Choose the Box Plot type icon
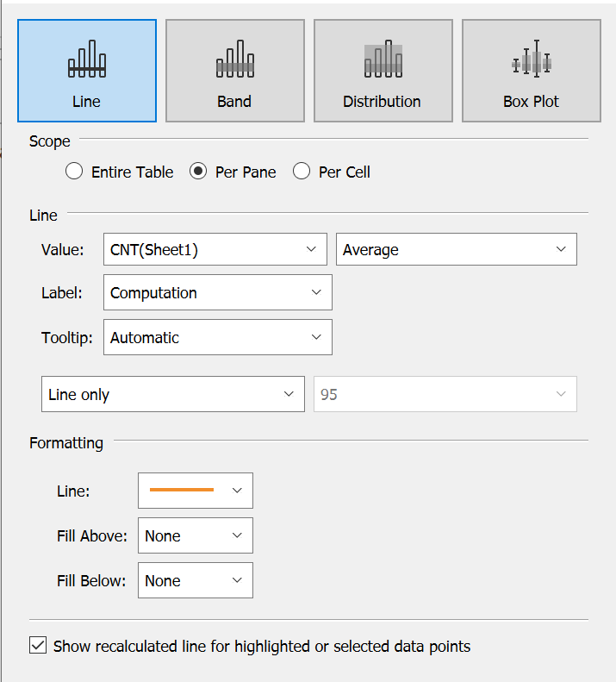 point(531,59)
